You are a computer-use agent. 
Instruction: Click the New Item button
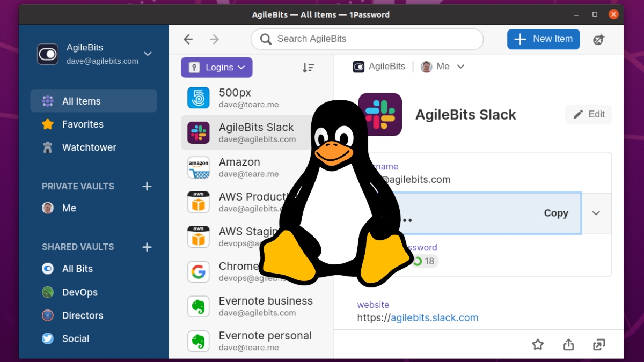[x=543, y=39]
